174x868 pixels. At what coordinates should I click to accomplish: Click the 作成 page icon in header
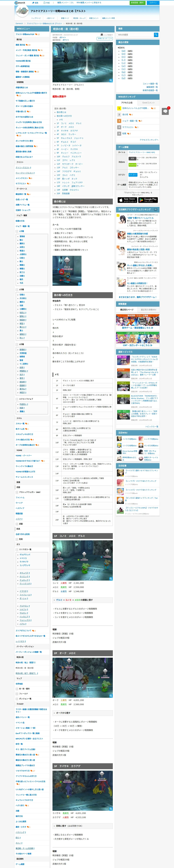pyautogui.click(x=45, y=3)
